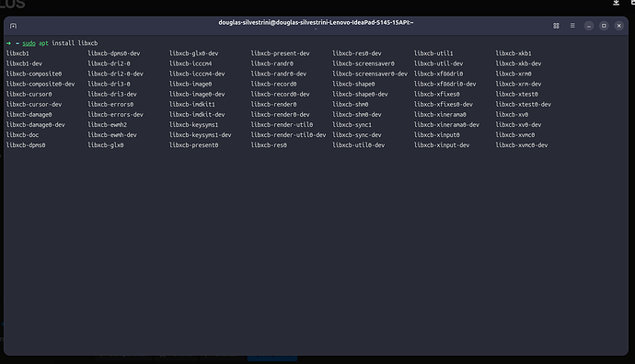635x364 pixels.
Task: Click 'libxcb-damage0' entry
Action: pos(29,115)
